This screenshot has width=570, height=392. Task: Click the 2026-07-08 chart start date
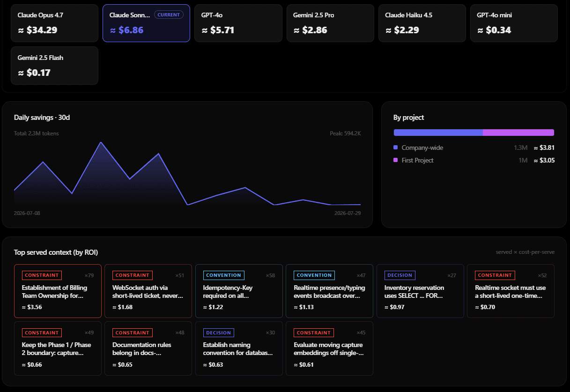coord(27,213)
